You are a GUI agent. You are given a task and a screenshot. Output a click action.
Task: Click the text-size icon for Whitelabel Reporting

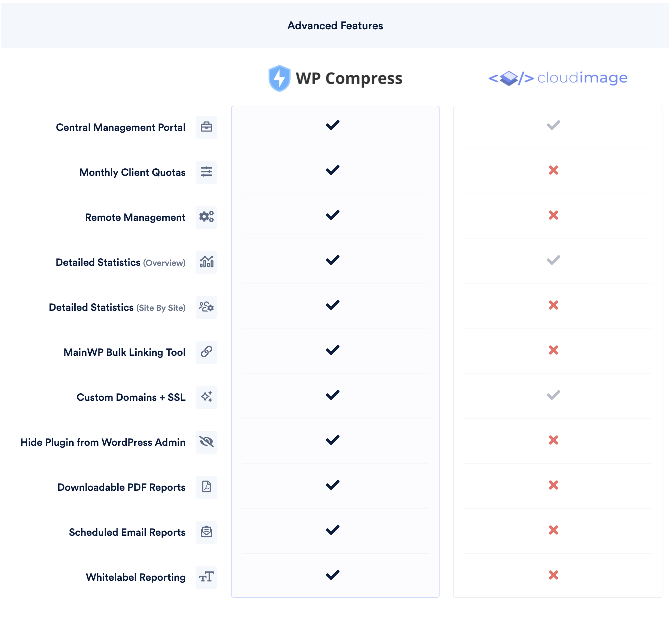[x=206, y=577]
